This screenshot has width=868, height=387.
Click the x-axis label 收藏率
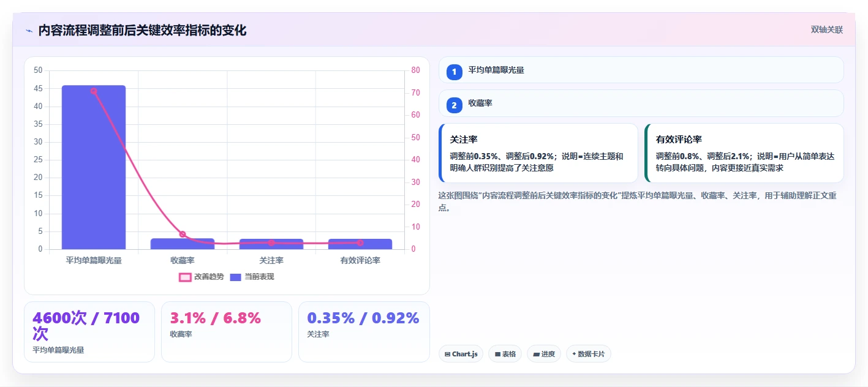pyautogui.click(x=183, y=260)
